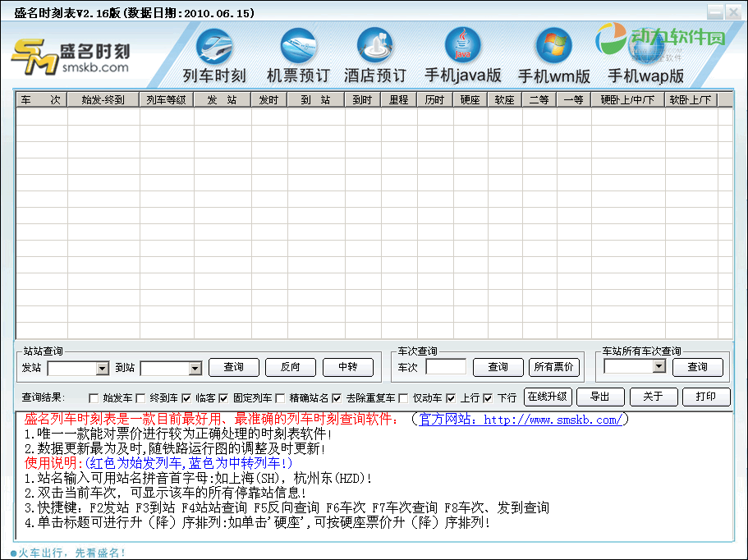Click the 车次 train number input field
The height and width of the screenshot is (560, 748).
click(x=446, y=367)
